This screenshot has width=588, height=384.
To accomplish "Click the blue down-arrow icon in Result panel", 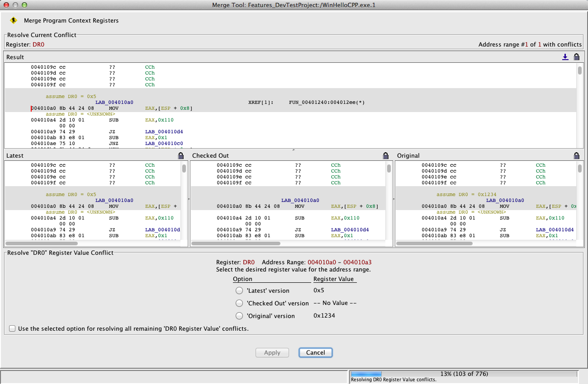I will click(x=565, y=57).
